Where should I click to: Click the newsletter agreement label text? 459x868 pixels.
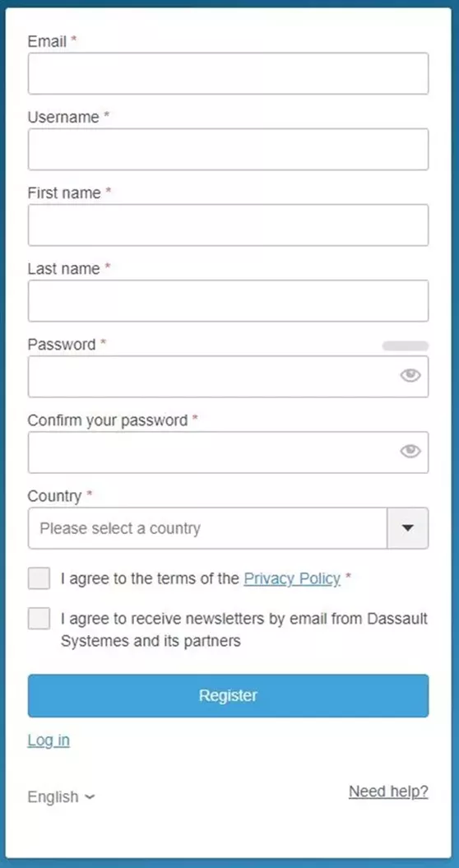coord(244,630)
